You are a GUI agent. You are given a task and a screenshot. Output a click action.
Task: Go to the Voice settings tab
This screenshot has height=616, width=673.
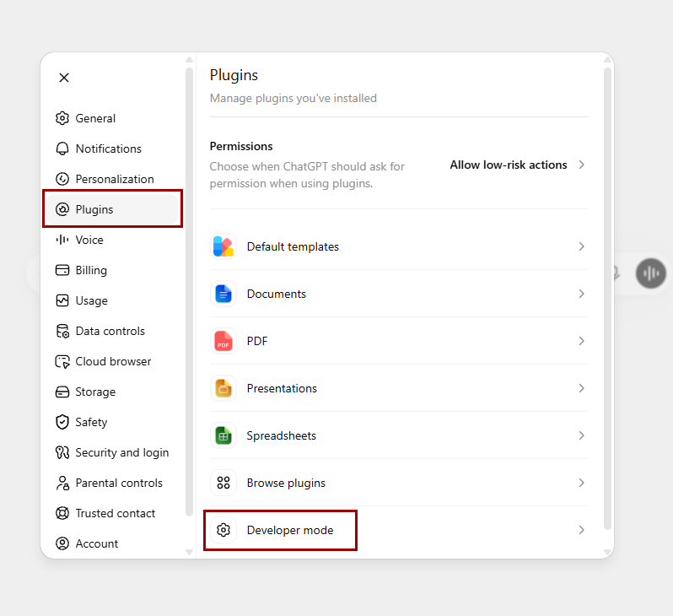pos(112,240)
